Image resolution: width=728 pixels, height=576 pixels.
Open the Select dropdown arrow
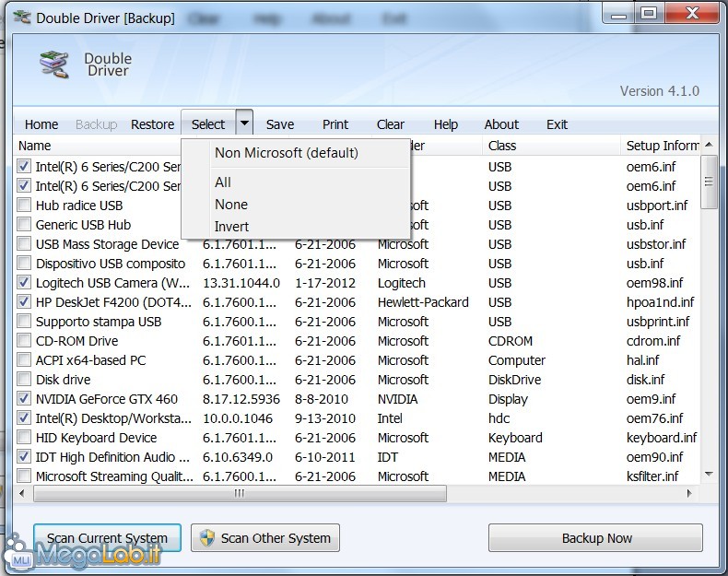(x=244, y=123)
